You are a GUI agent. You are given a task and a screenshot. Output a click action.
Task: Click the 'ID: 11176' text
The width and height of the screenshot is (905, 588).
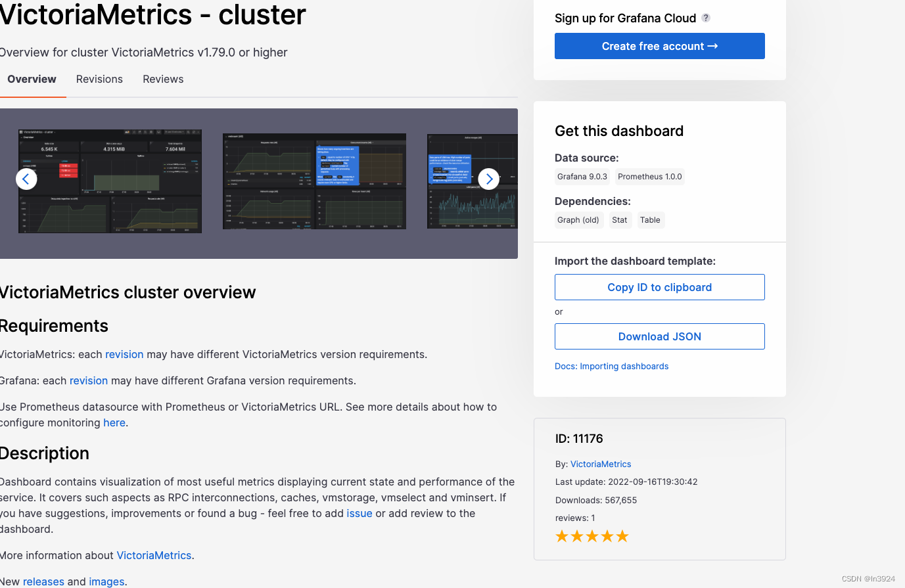pyautogui.click(x=579, y=438)
